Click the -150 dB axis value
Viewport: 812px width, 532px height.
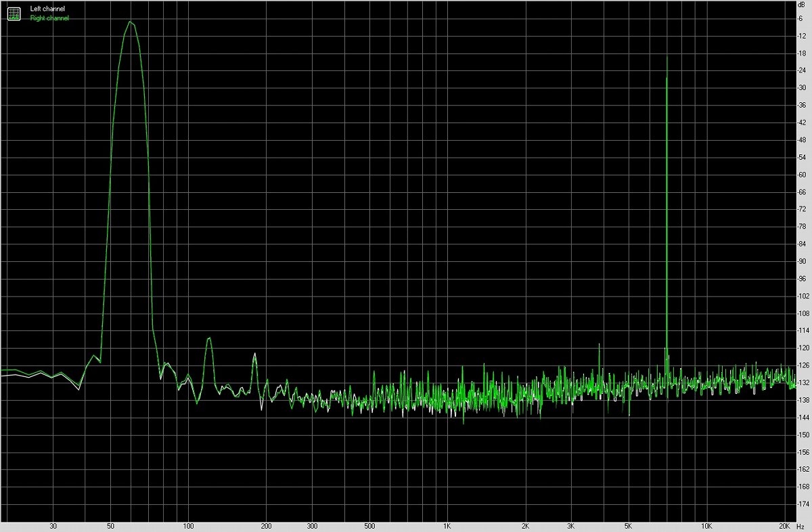tap(802, 435)
